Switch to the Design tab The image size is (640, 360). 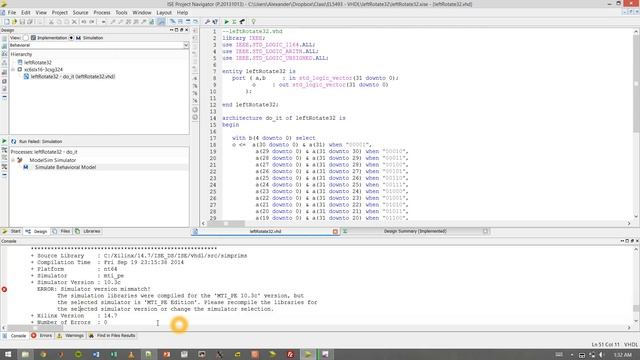[36, 231]
